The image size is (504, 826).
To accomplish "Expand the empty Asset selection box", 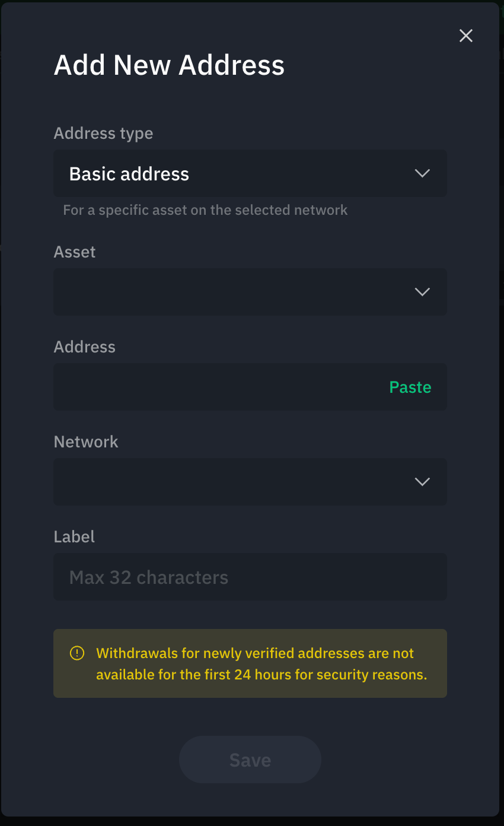I will 250,292.
